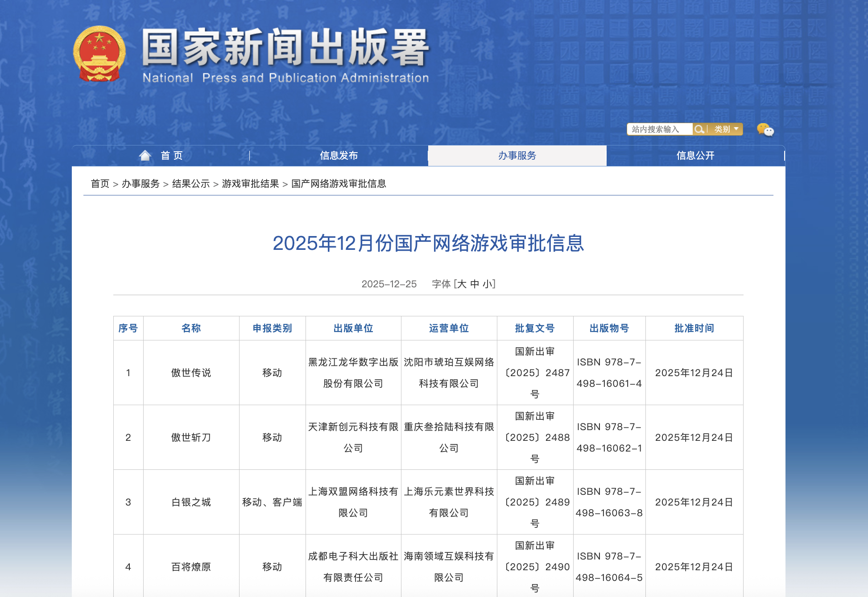Set font size to 中

tap(475, 284)
